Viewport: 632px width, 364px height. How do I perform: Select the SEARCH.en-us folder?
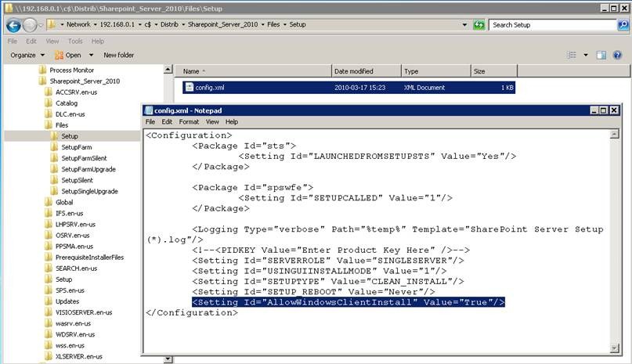pos(76,268)
